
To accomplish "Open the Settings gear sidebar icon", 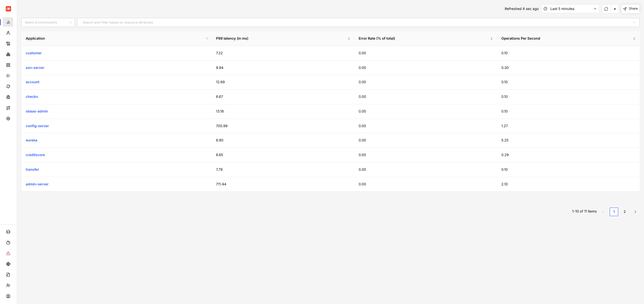I will 8,119.
